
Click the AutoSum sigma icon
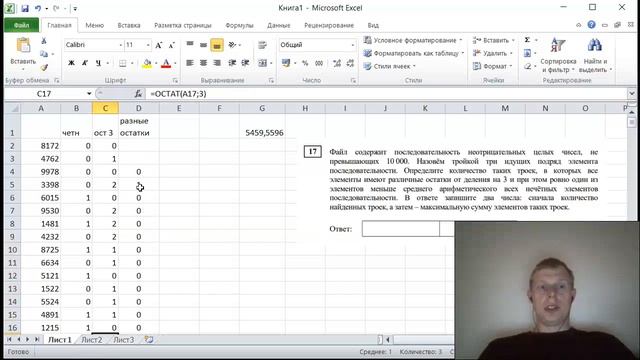pyautogui.click(x=527, y=40)
